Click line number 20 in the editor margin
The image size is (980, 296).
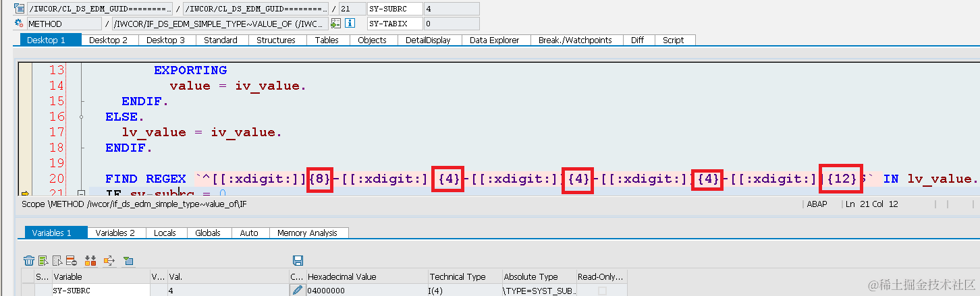pos(56,179)
